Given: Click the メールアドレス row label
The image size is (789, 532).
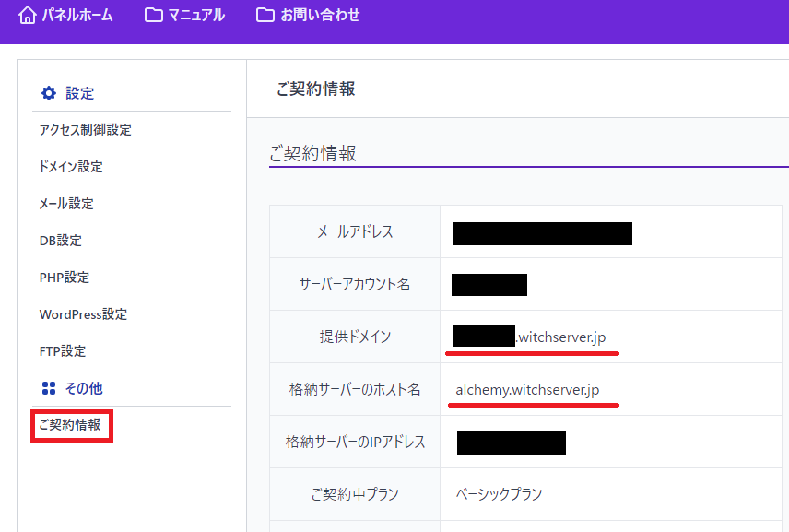Looking at the screenshot, I should (355, 231).
